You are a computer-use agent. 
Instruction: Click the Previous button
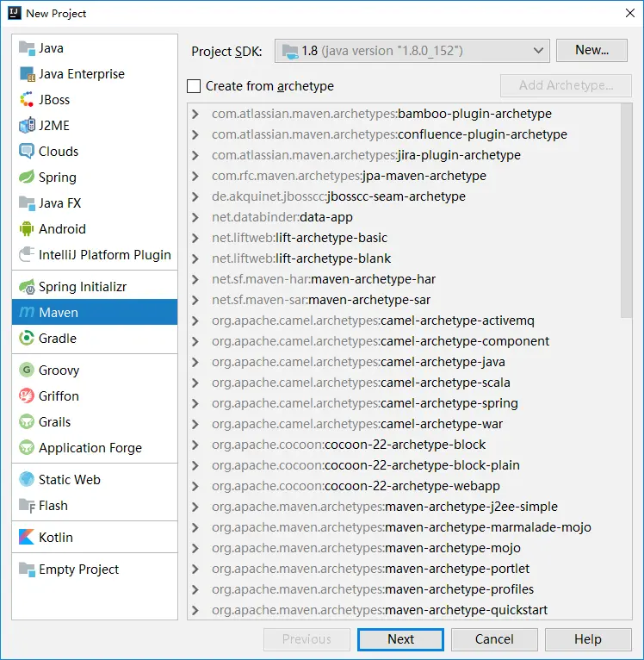coord(307,639)
